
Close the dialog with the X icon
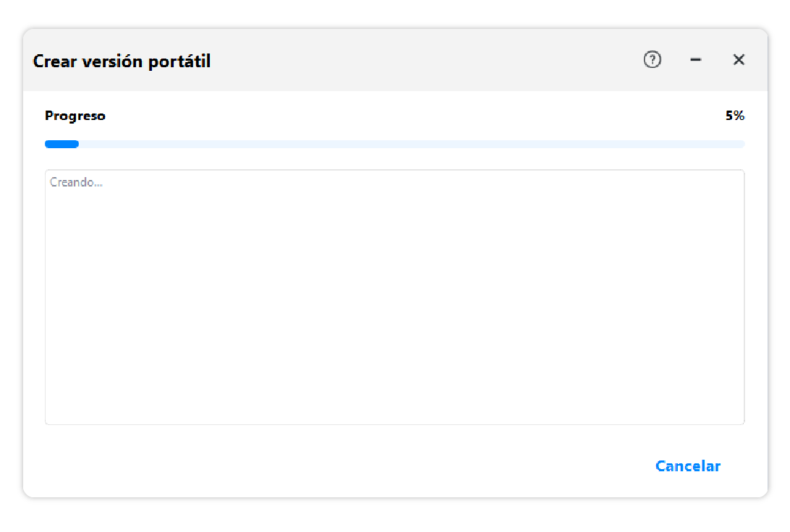(x=739, y=60)
